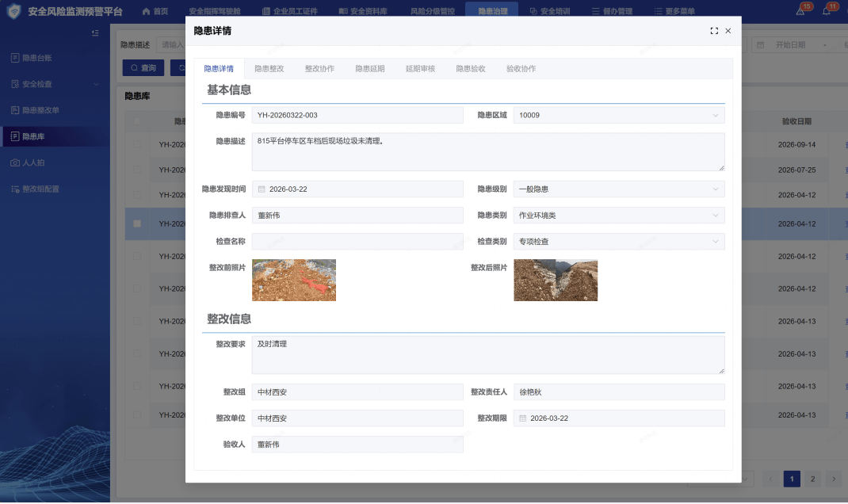Toggle the select-all checkbox in table header
Viewport: 848px width, 504px height.
pos(137,122)
